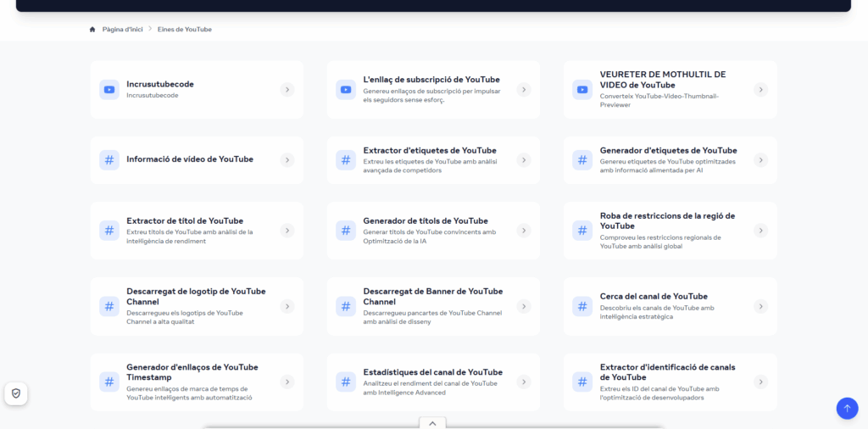Click chevron arrow on Cerca del canal card
The height and width of the screenshot is (429, 868).
tap(760, 306)
